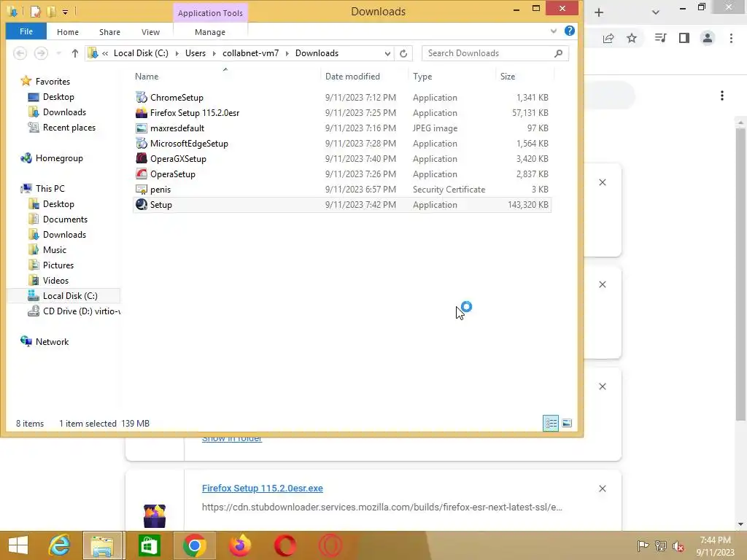Click the OperaGXSetup file icon
The image size is (747, 560).
click(142, 158)
